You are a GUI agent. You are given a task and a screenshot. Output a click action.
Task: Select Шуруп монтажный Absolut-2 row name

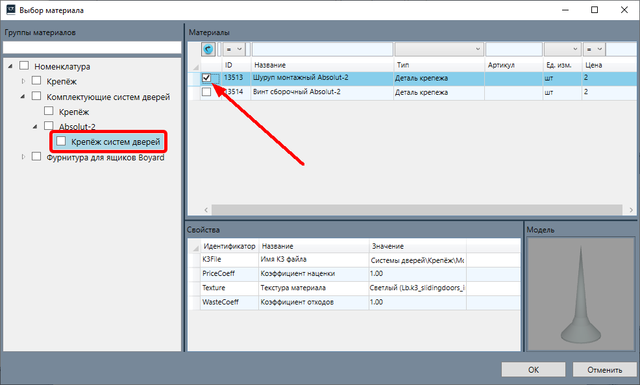coord(300,78)
